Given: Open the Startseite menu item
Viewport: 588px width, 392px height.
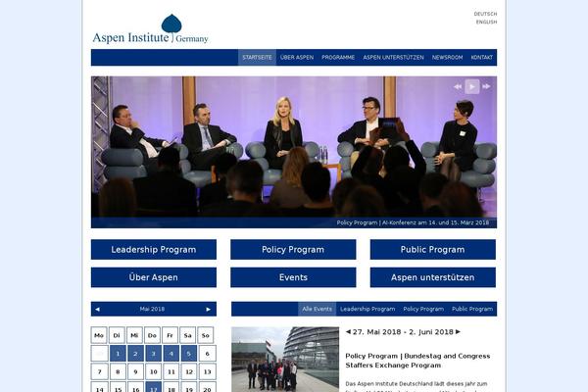Looking at the screenshot, I should tap(257, 58).
